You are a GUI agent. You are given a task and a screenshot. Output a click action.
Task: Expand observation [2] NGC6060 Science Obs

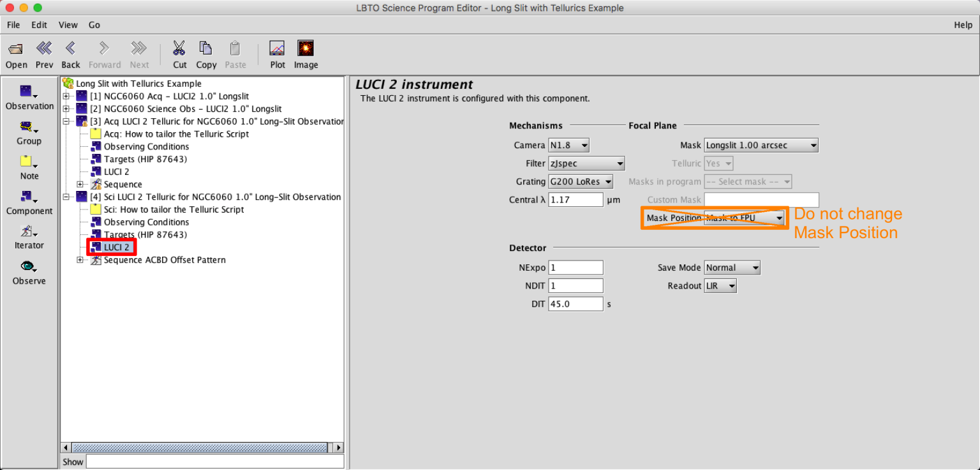[x=66, y=109]
